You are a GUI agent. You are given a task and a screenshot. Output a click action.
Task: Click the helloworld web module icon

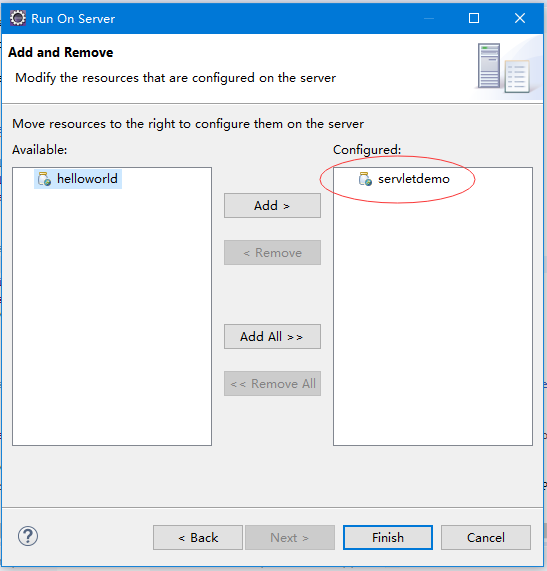pyautogui.click(x=44, y=179)
